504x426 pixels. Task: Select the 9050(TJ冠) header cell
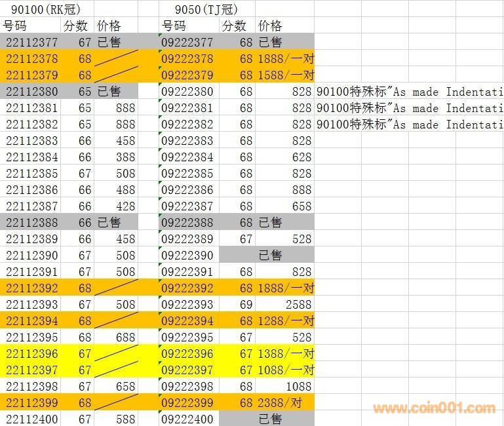pos(206,9)
